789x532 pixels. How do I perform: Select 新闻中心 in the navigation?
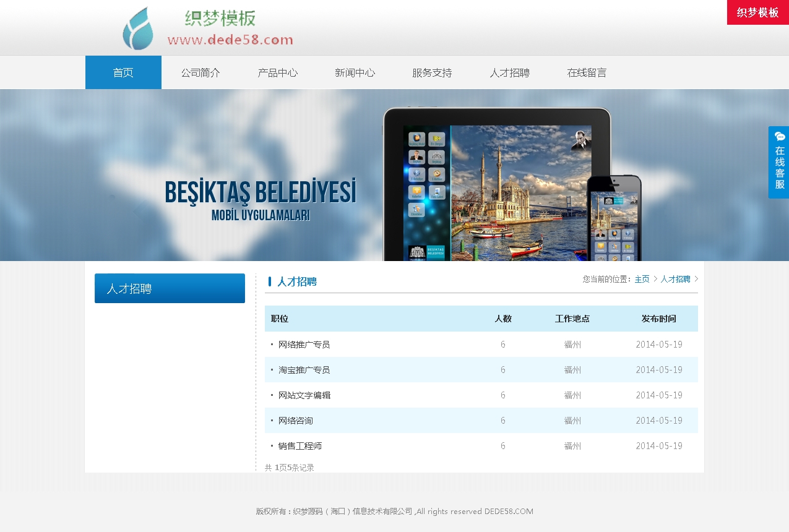coord(355,72)
